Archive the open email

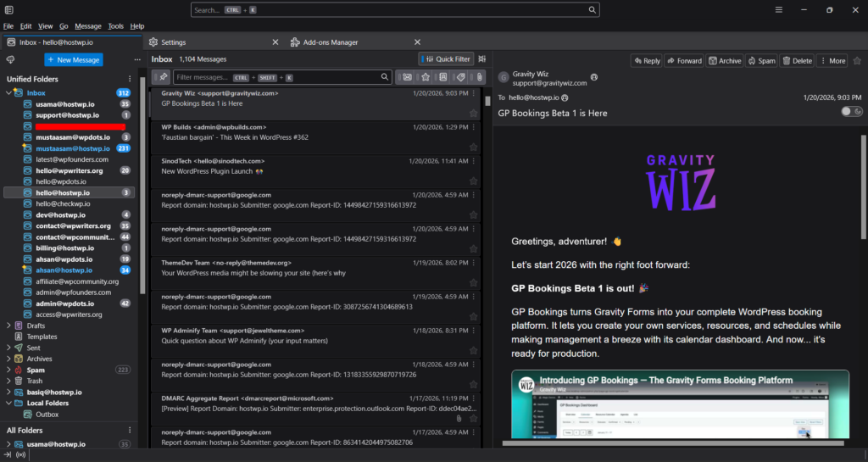tap(725, 61)
